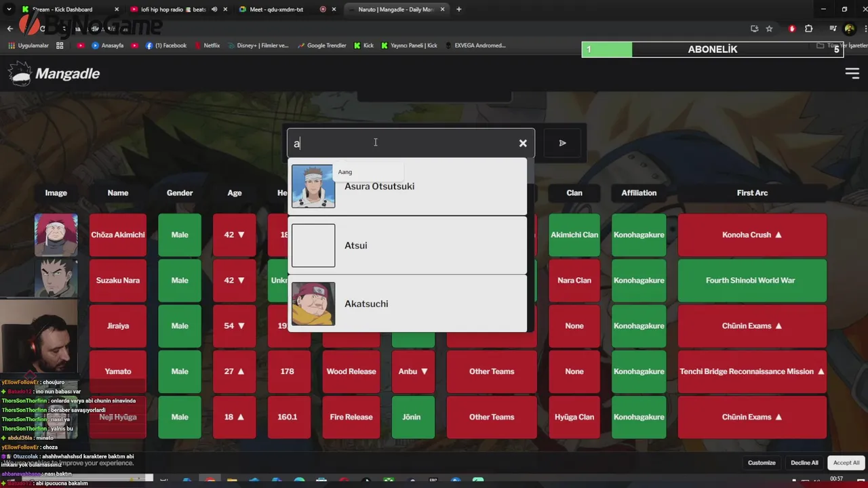
Task: Click the Fire Release cell
Action: pyautogui.click(x=351, y=417)
